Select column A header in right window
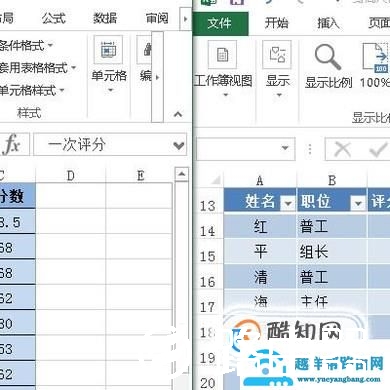 260,181
